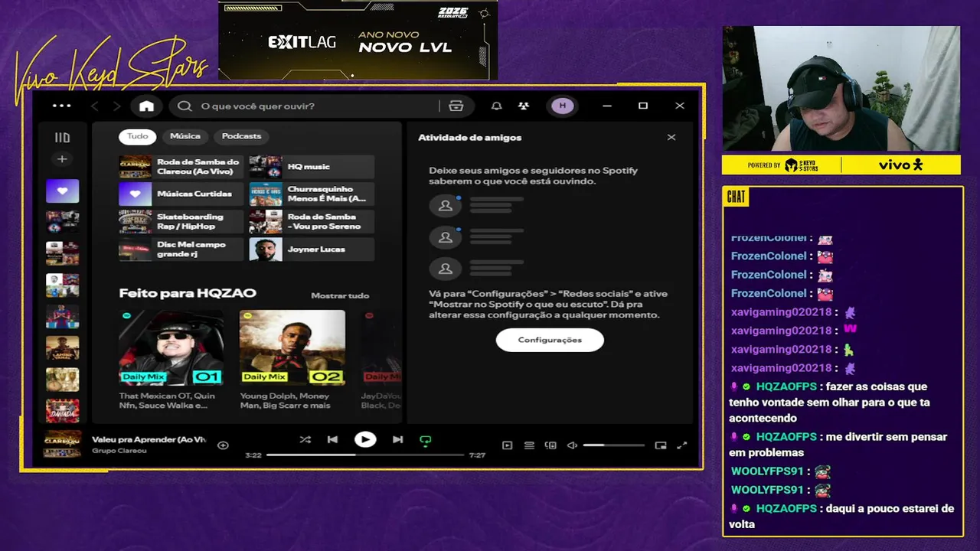Mute the volume speaker icon
The image size is (980, 551).
(x=572, y=445)
